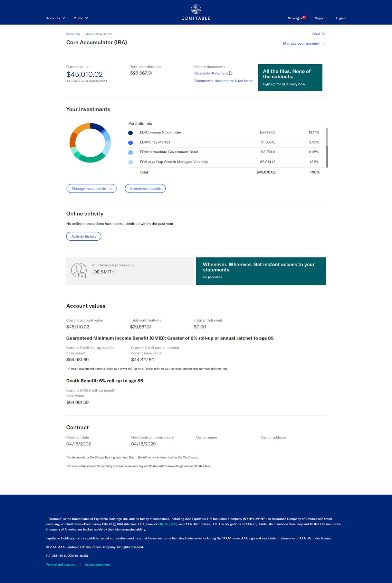Select the EQ/Common Stock Index color dot
The height and width of the screenshot is (583, 392).
(131, 133)
